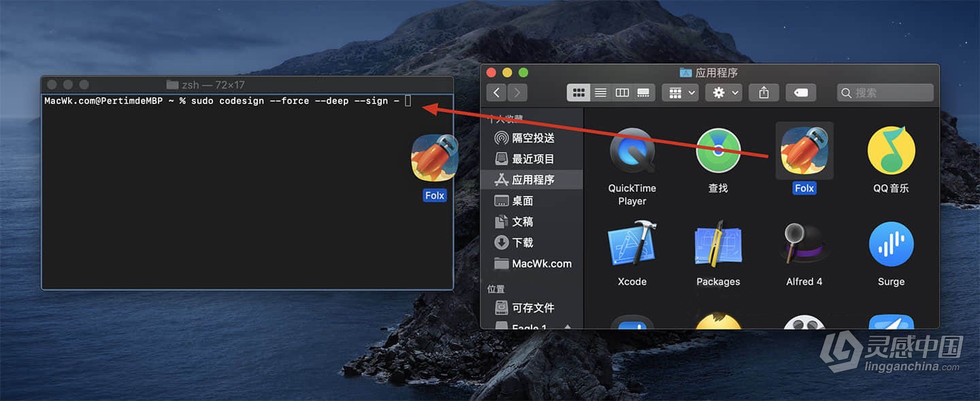Select the Folx app icon in Finder
980x401 pixels.
[804, 151]
